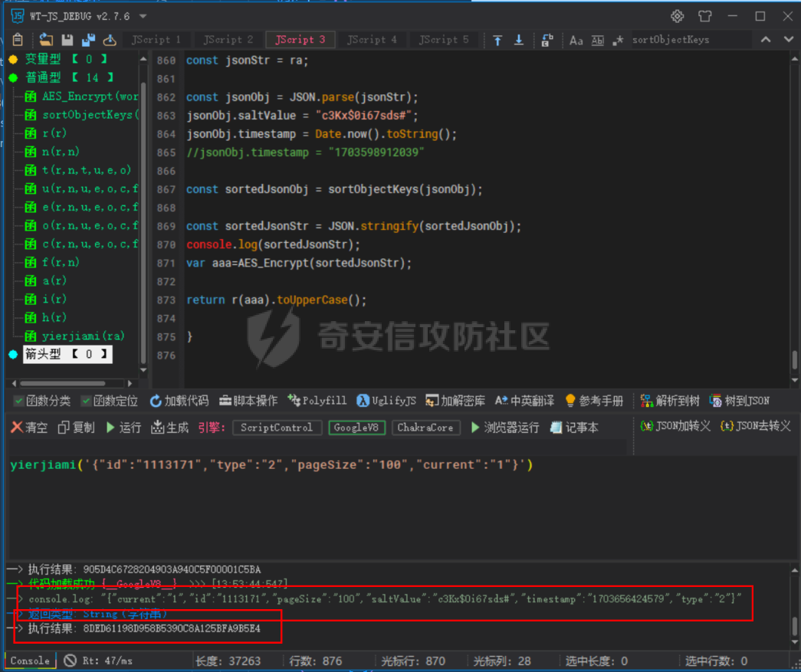Switch to the JScript 4 tab
Image resolution: width=801 pixels, height=672 pixels.
[372, 40]
